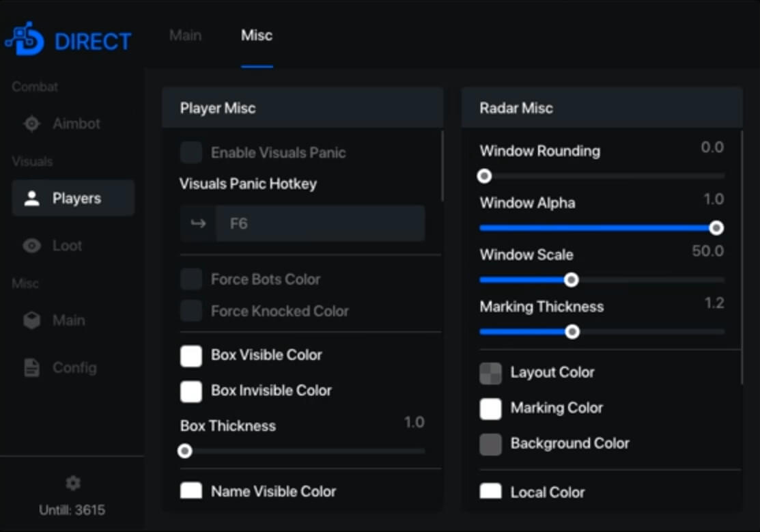
Task: Toggle Force Knocked Color checkbox
Action: pyautogui.click(x=191, y=311)
